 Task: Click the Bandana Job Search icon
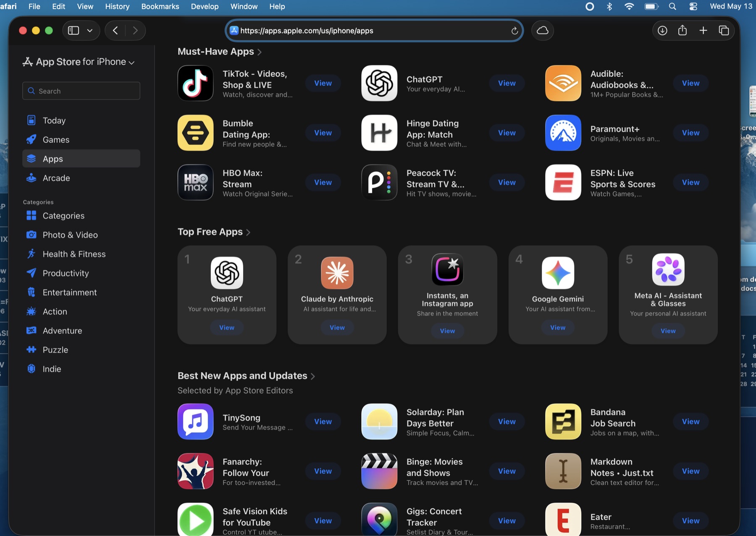[x=563, y=421]
